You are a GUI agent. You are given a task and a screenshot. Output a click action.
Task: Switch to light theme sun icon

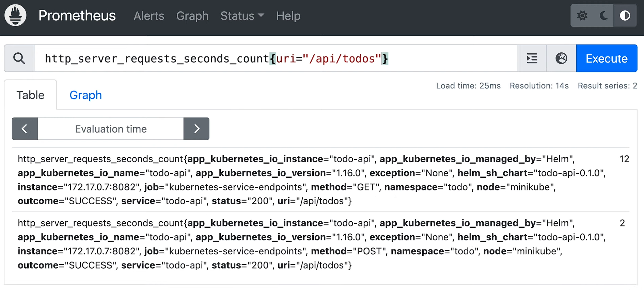(582, 16)
